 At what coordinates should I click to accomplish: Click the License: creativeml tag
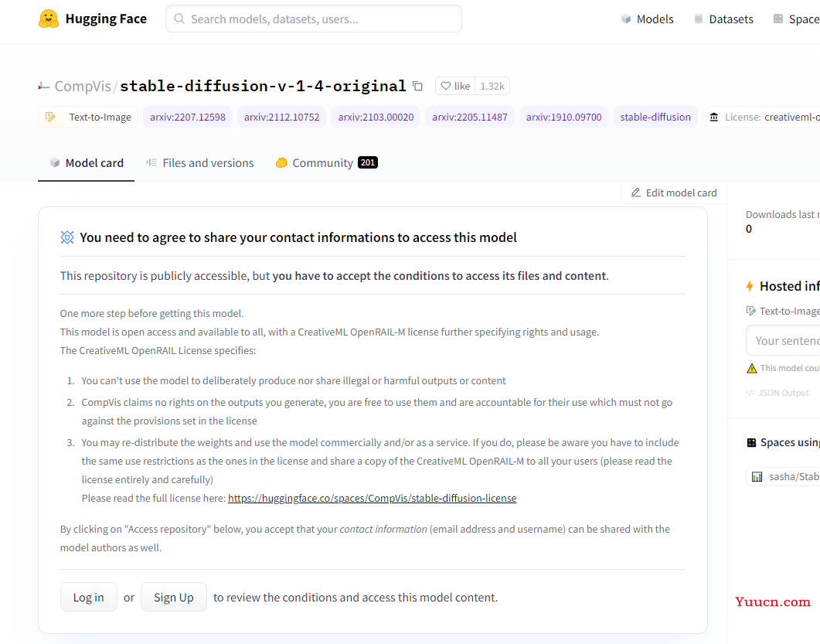click(x=762, y=118)
